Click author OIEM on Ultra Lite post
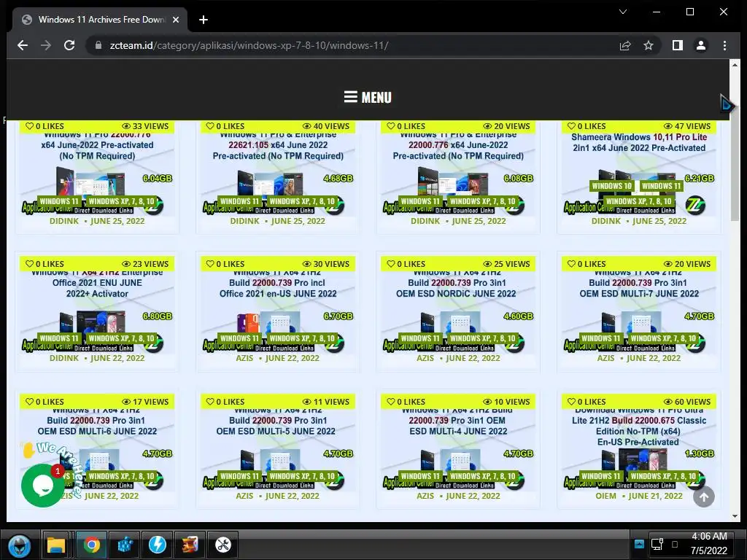Image resolution: width=747 pixels, height=560 pixels. 605,496
